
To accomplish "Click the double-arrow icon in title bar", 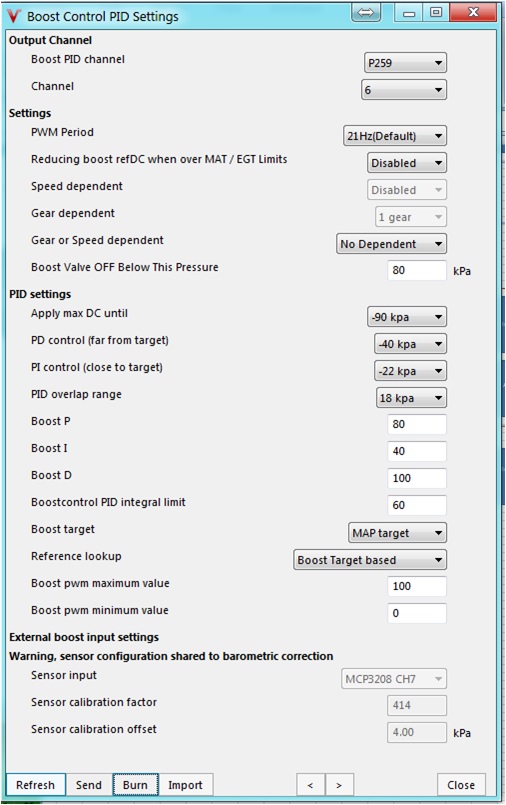I will [x=365, y=12].
